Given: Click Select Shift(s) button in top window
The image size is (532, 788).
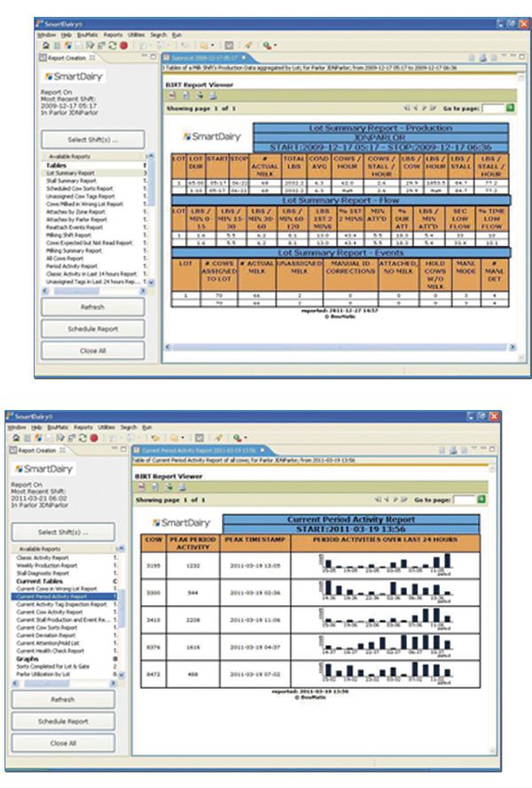Looking at the screenshot, I should [x=93, y=139].
